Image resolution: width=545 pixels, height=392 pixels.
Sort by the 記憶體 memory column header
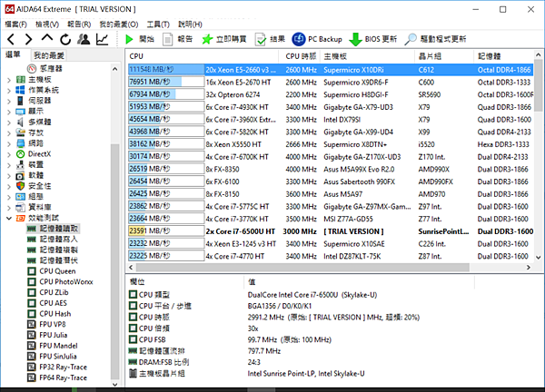(x=504, y=56)
